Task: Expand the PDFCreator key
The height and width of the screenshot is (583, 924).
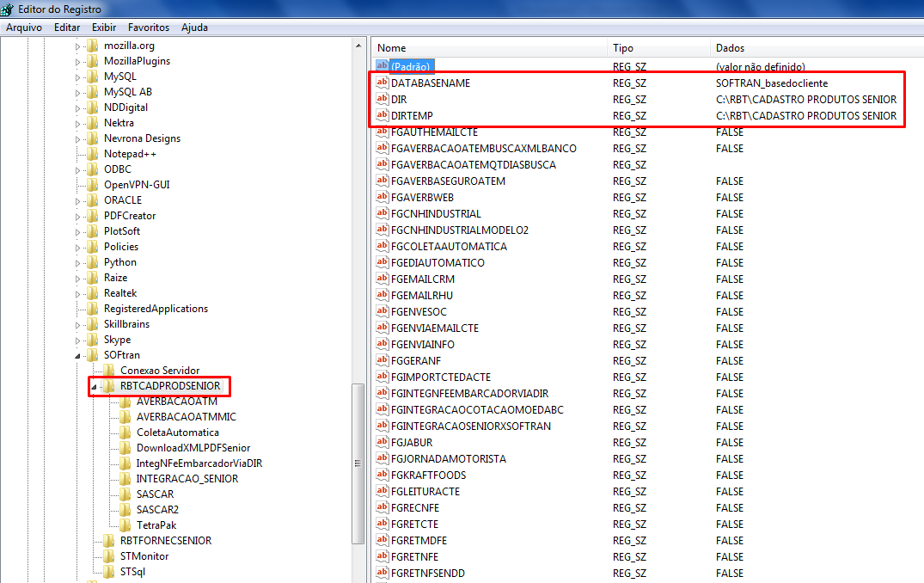Action: [x=77, y=217]
